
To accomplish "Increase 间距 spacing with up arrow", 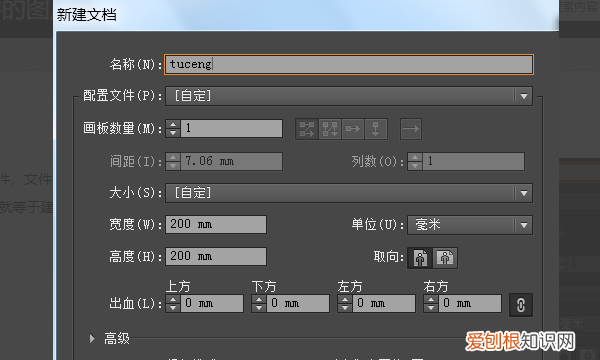I will tap(173, 157).
